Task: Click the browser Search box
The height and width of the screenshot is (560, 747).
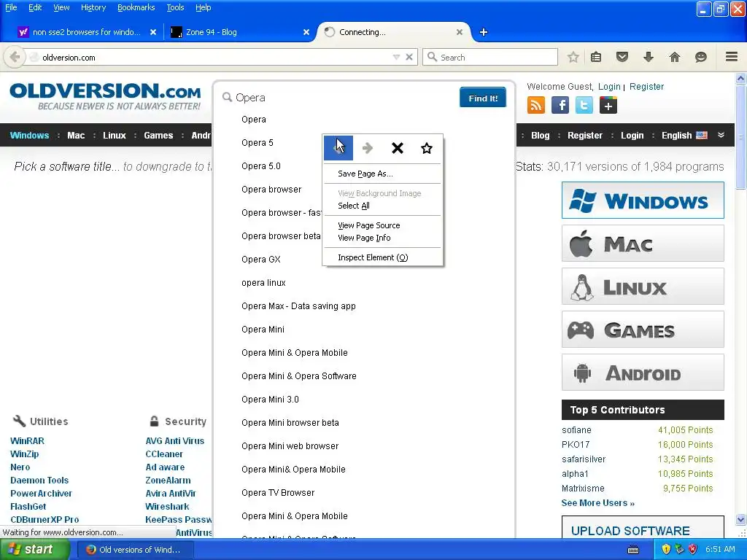Action: click(490, 57)
